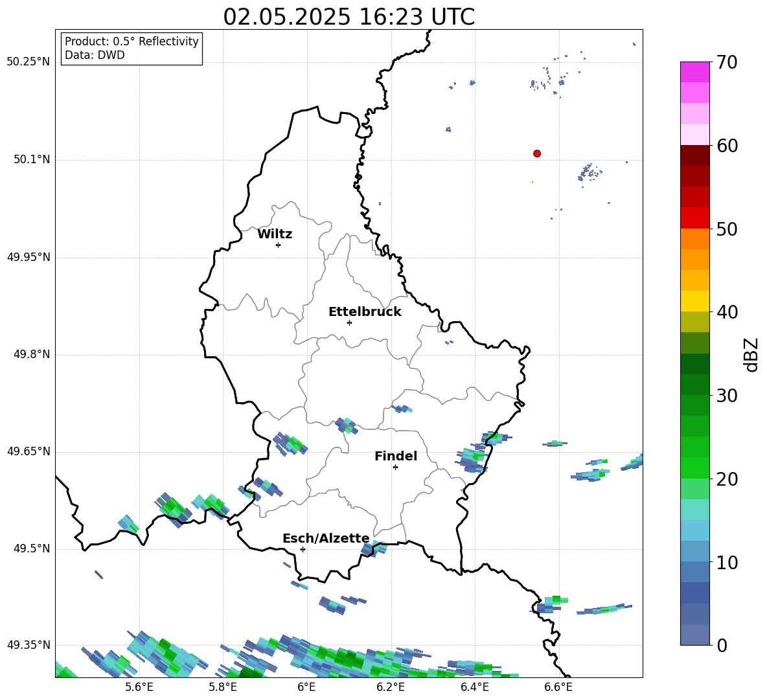This screenshot has width=767, height=700.
Task: Click the dBZ colorbar axis label
Action: [x=751, y=354]
